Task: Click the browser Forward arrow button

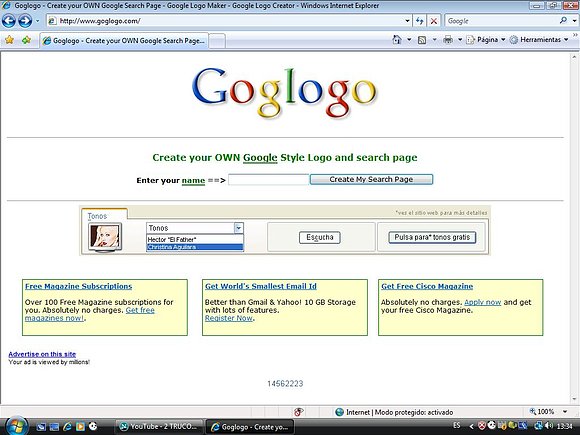Action: [x=25, y=21]
